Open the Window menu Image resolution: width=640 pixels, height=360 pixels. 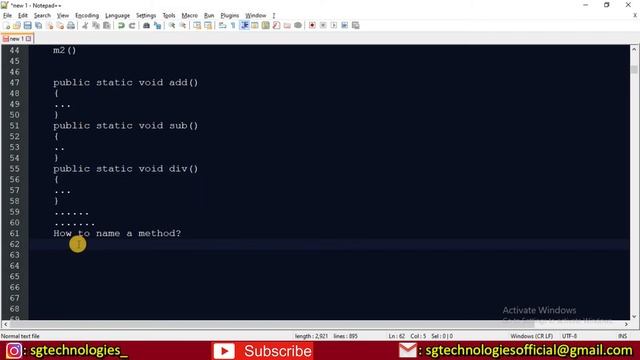[256, 16]
